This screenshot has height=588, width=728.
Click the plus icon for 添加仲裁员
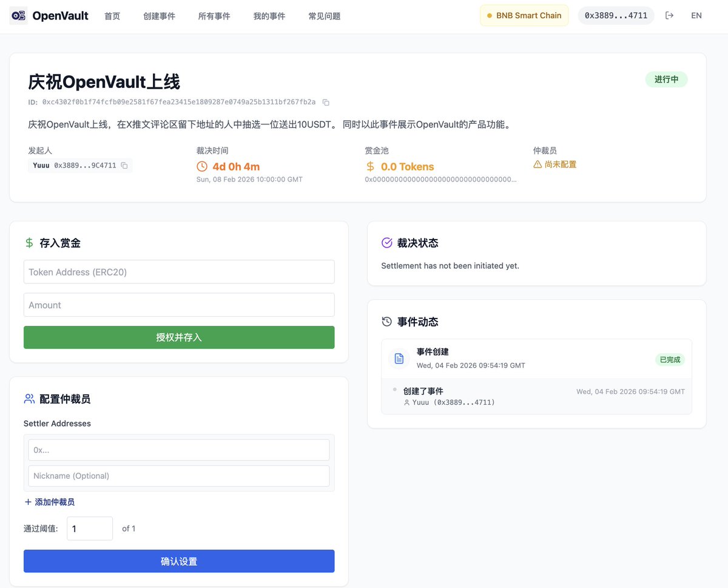28,502
